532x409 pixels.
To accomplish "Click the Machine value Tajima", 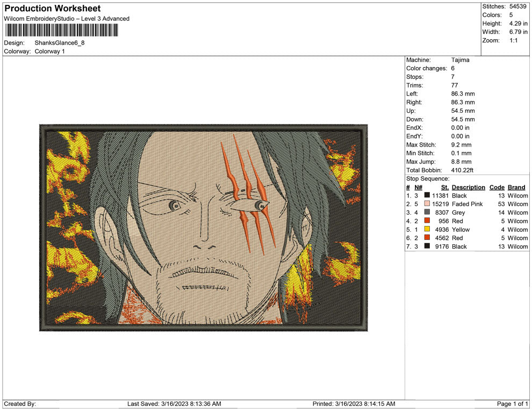I will coord(460,60).
